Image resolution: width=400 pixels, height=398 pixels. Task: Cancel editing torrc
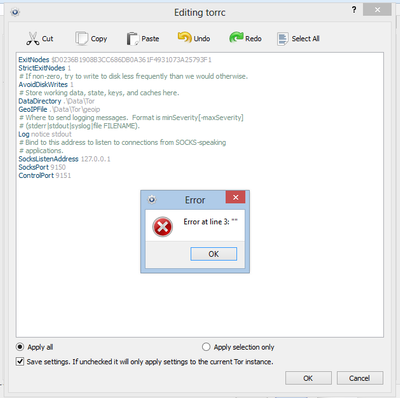click(360, 378)
